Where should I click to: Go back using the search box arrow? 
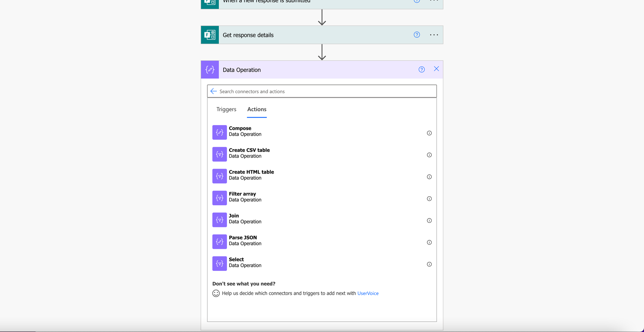pos(214,91)
